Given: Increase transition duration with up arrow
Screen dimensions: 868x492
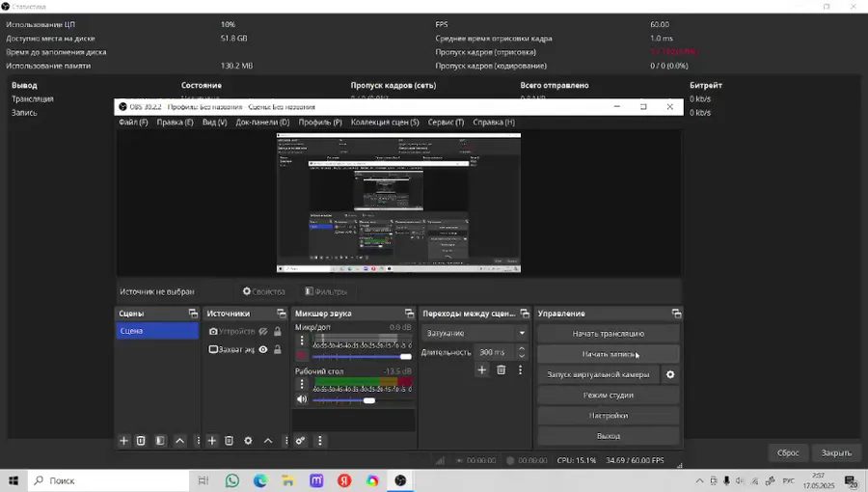Looking at the screenshot, I should pyautogui.click(x=521, y=348).
